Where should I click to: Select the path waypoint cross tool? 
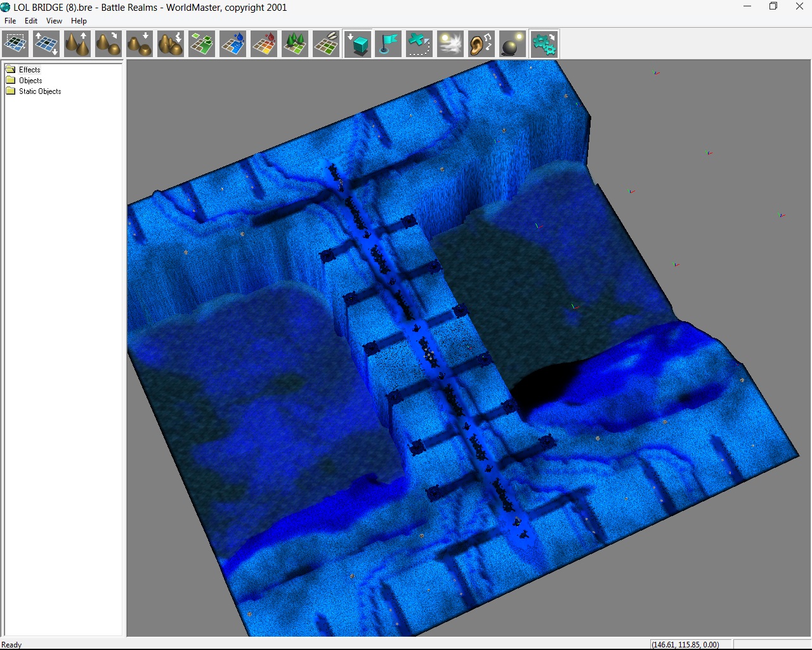[419, 44]
